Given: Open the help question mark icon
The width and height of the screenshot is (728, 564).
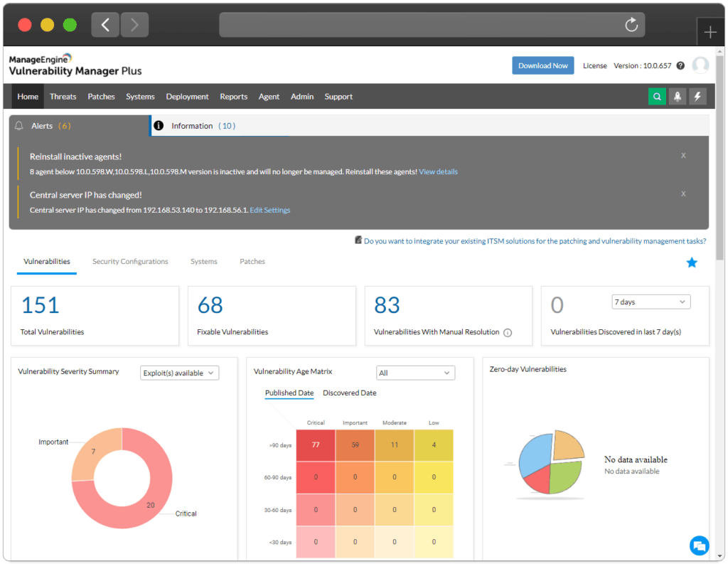Looking at the screenshot, I should click(680, 65).
